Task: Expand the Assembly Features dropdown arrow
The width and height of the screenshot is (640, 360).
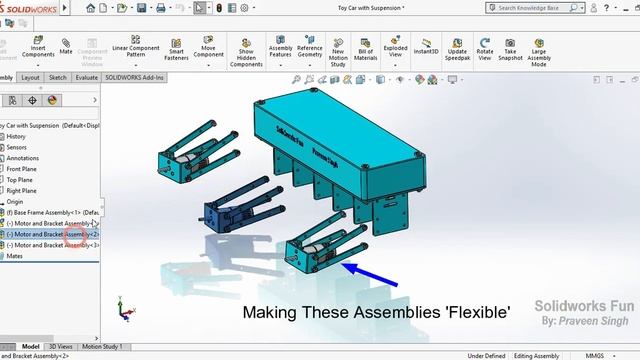Action: click(x=280, y=65)
